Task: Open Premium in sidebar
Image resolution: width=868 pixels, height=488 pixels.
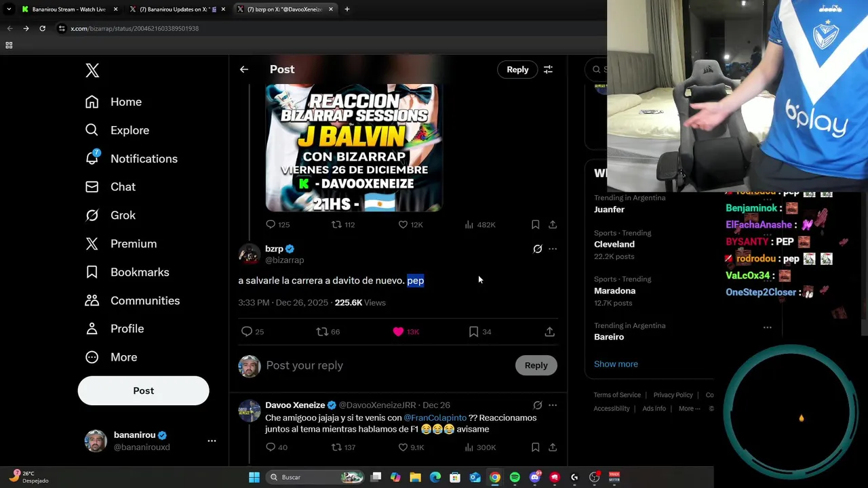Action: 121,243
